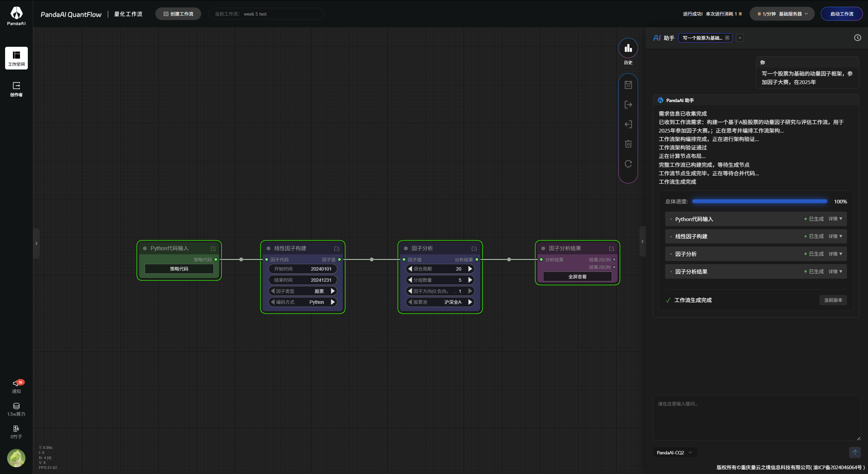Click the 当前版本 button
Viewport: 868px width, 474px height.
click(x=833, y=300)
